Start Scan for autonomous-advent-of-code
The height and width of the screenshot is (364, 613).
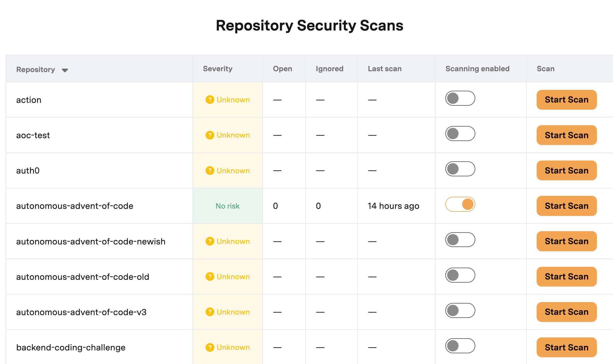(566, 206)
